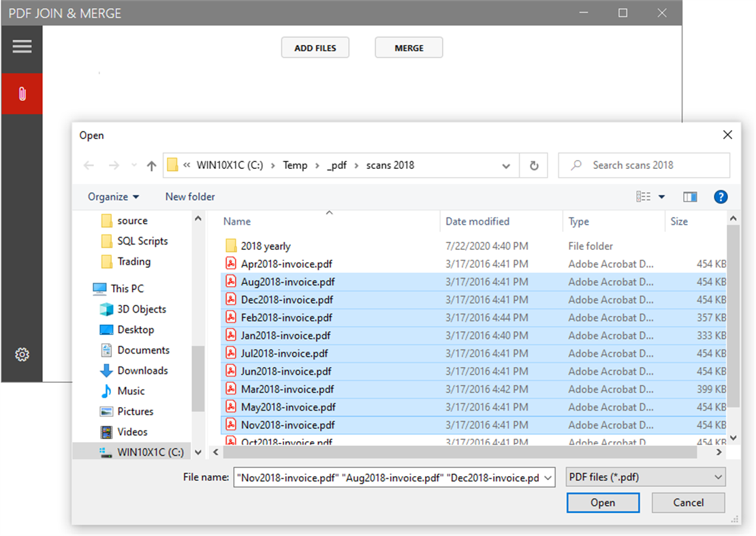Refresh the scans 2018 folder view
The image size is (756, 536).
[x=533, y=165]
